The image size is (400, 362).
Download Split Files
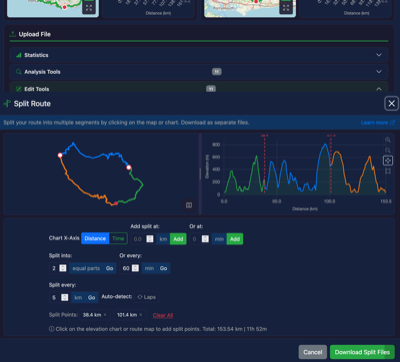pos(362,352)
